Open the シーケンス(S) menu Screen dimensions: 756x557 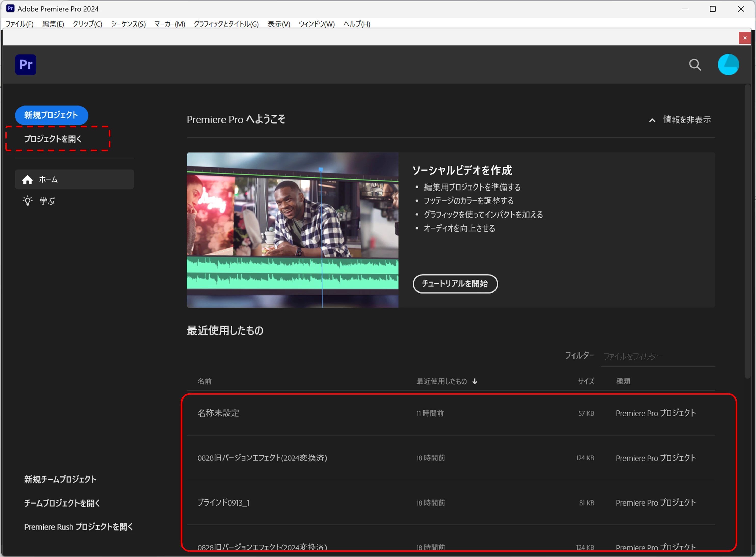128,24
